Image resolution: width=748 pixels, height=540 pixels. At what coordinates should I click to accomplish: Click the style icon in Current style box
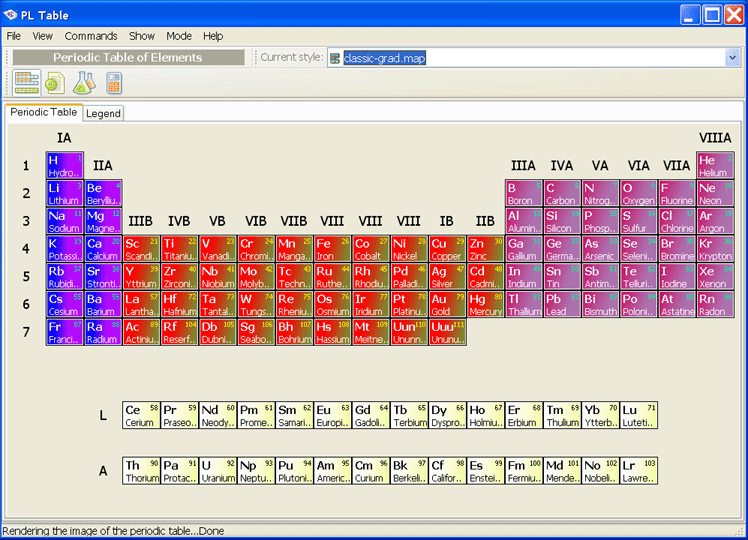pos(335,58)
